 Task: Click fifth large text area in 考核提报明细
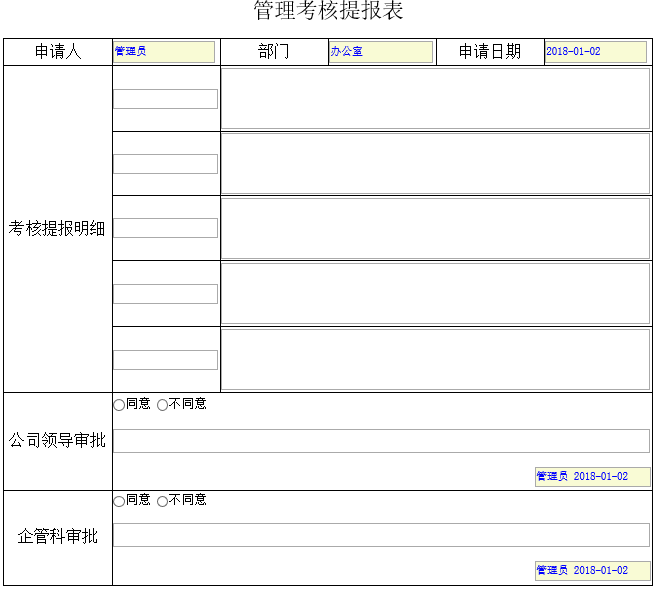[x=435, y=359]
